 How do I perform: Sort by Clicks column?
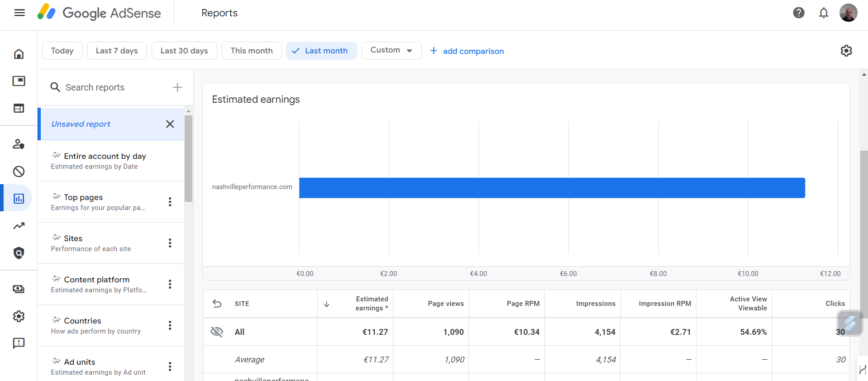tap(835, 304)
